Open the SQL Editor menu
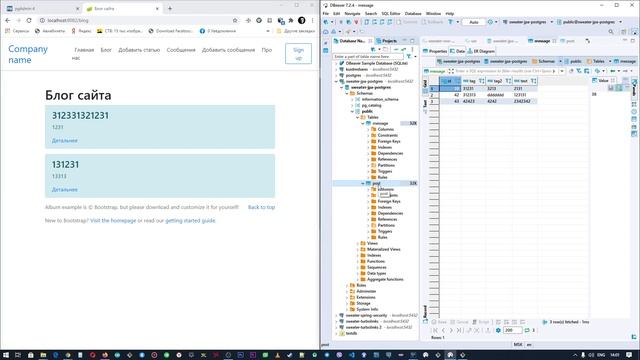The image size is (640, 360). 391,13
